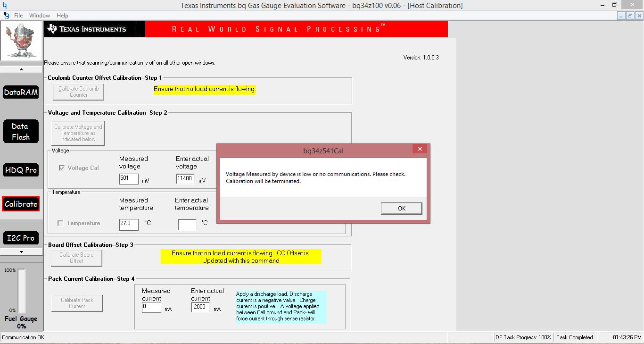Click the Measured temperature field showing 27.0
The image size is (644, 344).
[129, 225]
